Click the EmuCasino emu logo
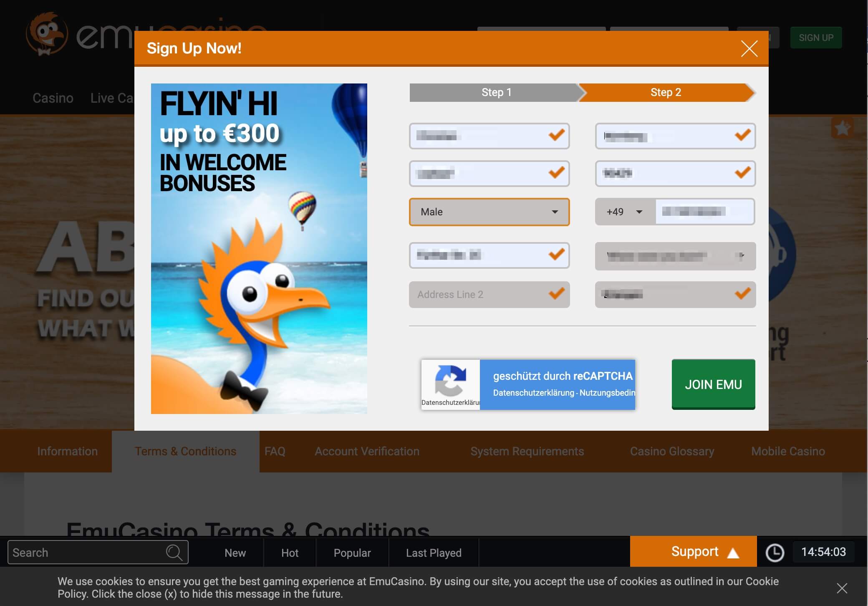 point(47,34)
